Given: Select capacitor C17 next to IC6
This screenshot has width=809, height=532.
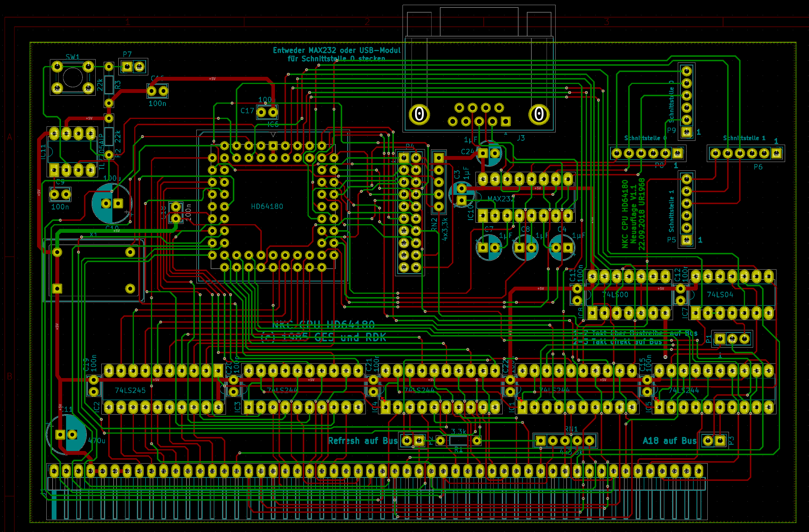Looking at the screenshot, I should point(267,112).
